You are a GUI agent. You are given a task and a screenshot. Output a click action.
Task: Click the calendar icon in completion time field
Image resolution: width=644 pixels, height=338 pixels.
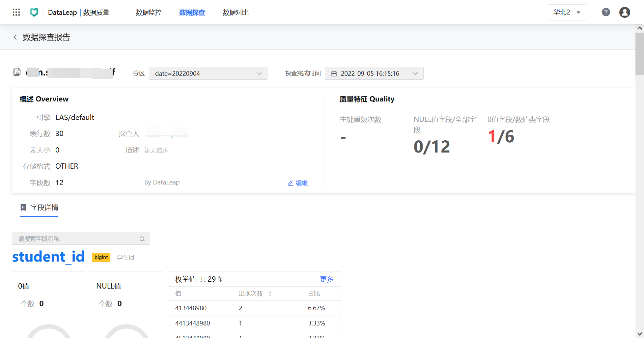pyautogui.click(x=334, y=74)
